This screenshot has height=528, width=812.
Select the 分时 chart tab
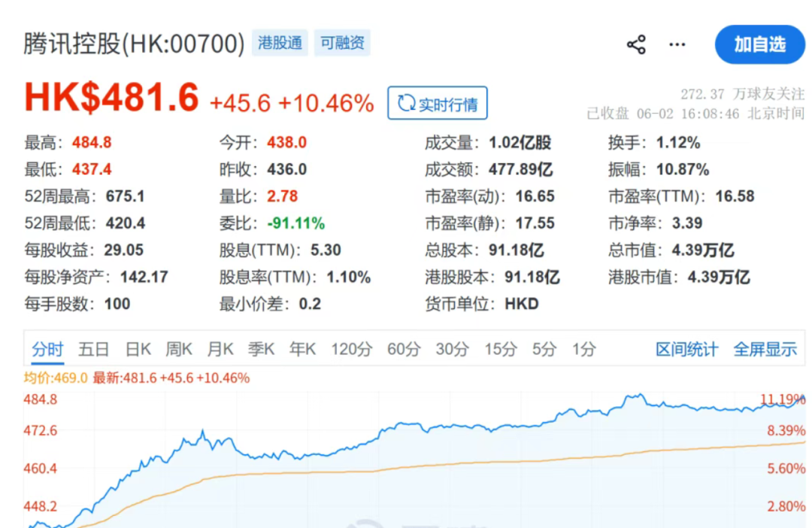[x=47, y=349]
